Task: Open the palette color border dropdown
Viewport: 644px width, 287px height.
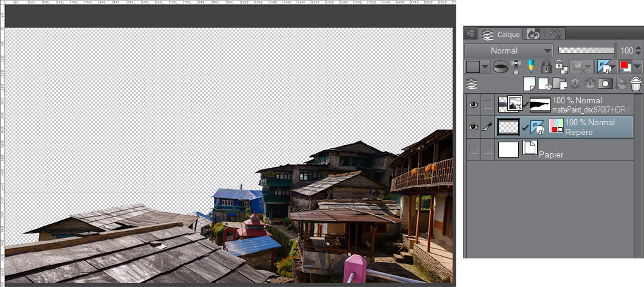Action: [486, 67]
